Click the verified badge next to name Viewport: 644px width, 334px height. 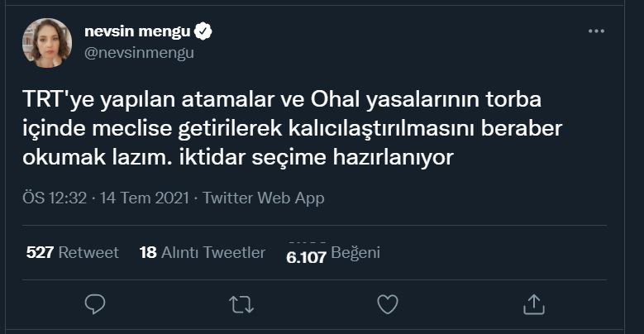[x=203, y=31]
